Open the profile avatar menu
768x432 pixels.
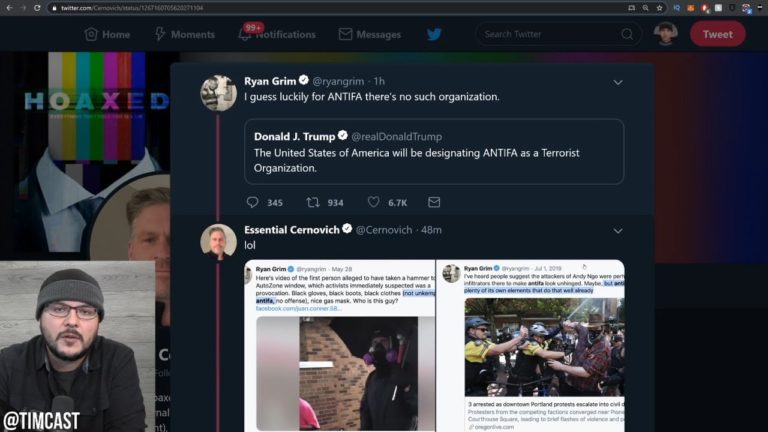(x=666, y=34)
